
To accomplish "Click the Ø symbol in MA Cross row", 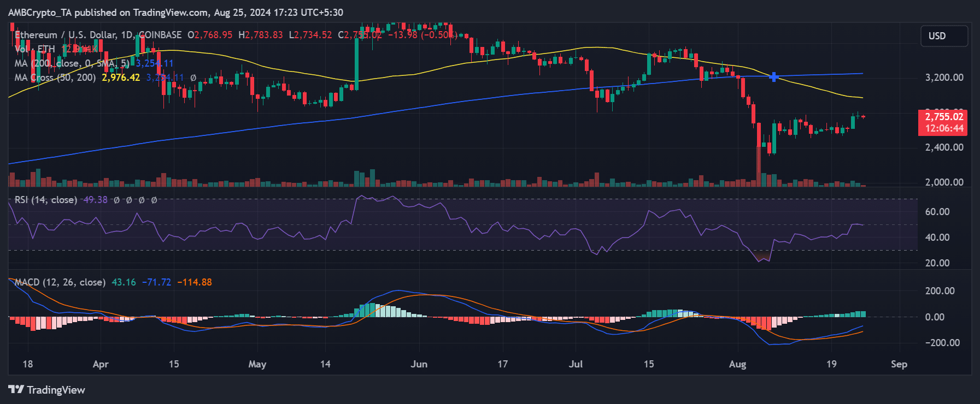I will tap(193, 78).
